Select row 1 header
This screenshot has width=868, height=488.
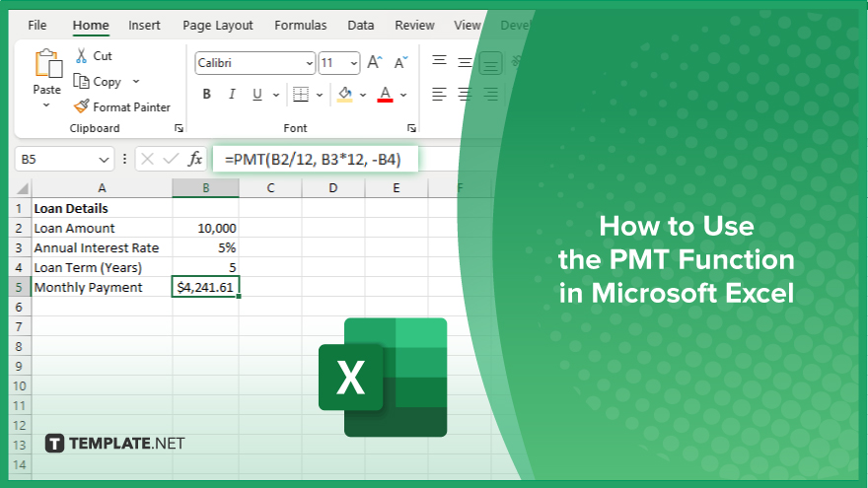[20, 209]
